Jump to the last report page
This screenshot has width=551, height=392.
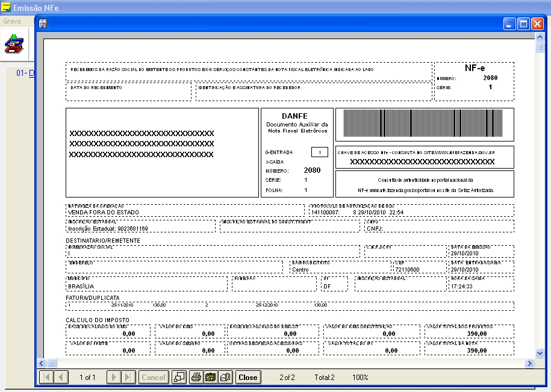pos(128,378)
